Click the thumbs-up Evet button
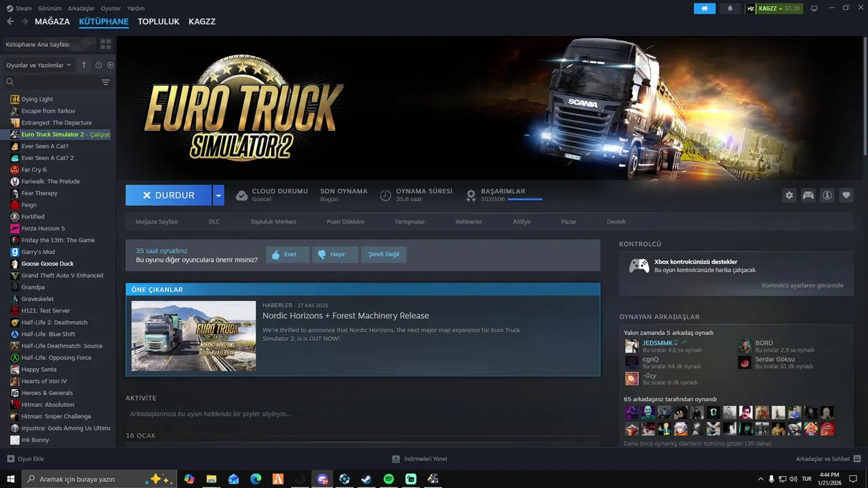Screen dimensions: 868x488 click(x=288, y=254)
